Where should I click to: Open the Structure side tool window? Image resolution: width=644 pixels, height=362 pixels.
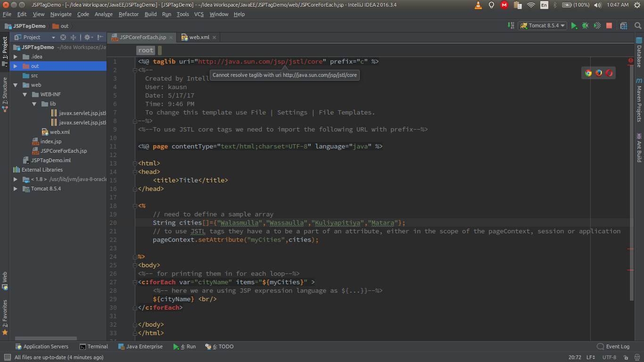(x=5, y=94)
